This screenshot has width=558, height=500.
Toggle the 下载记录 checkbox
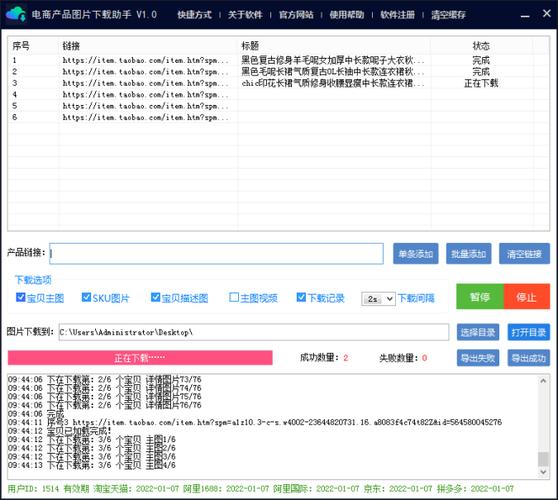pyautogui.click(x=301, y=297)
